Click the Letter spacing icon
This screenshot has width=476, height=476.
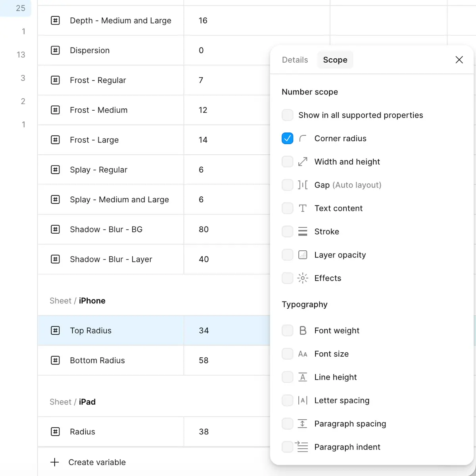coord(303,400)
